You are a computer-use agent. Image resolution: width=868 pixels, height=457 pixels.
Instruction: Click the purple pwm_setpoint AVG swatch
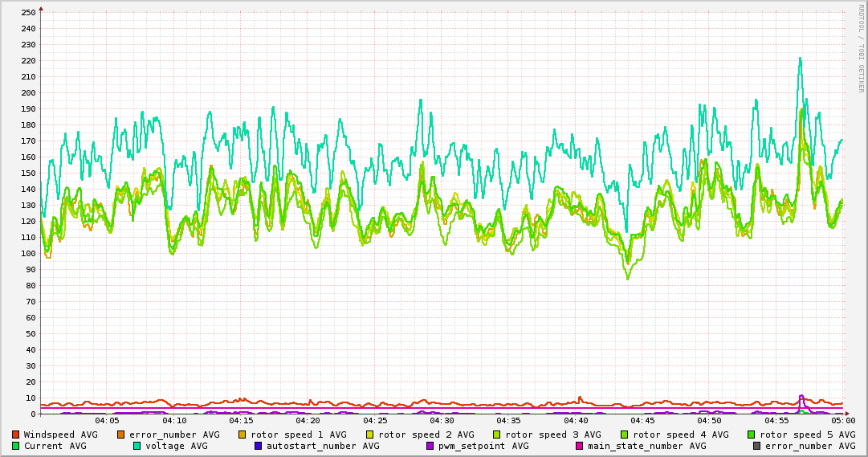coord(430,446)
